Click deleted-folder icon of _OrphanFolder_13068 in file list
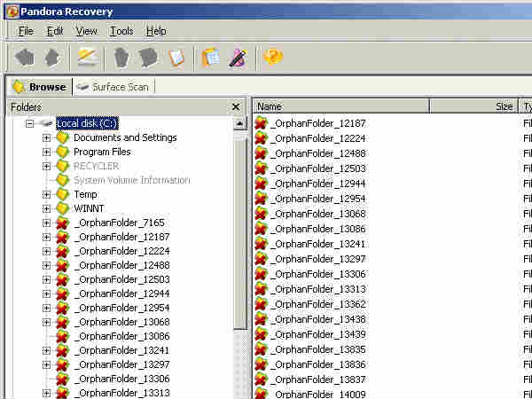532x399 pixels. 262,214
